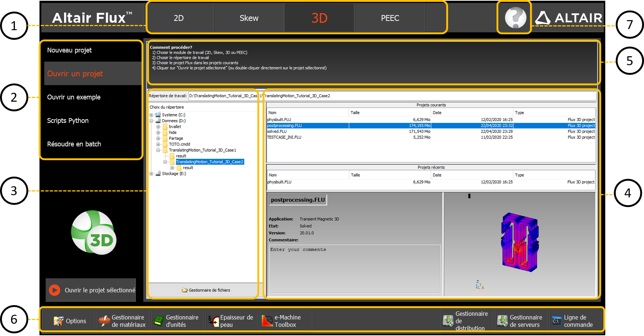This screenshot has width=644, height=336.
Task: Open Gestionnaire de matériaux tool
Action: click(123, 321)
